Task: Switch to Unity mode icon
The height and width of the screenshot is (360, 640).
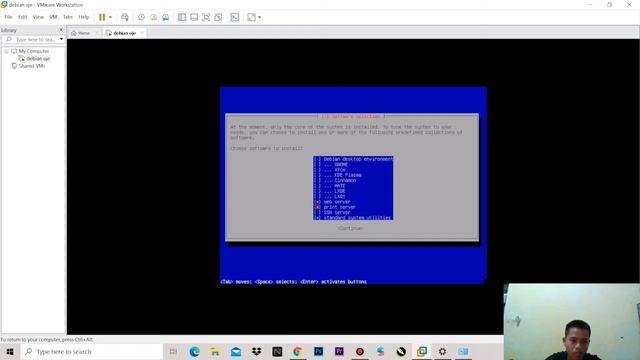Action: tap(218, 17)
